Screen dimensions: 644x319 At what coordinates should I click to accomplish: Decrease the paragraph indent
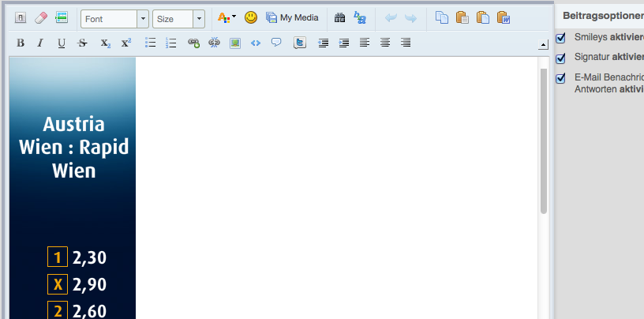324,43
